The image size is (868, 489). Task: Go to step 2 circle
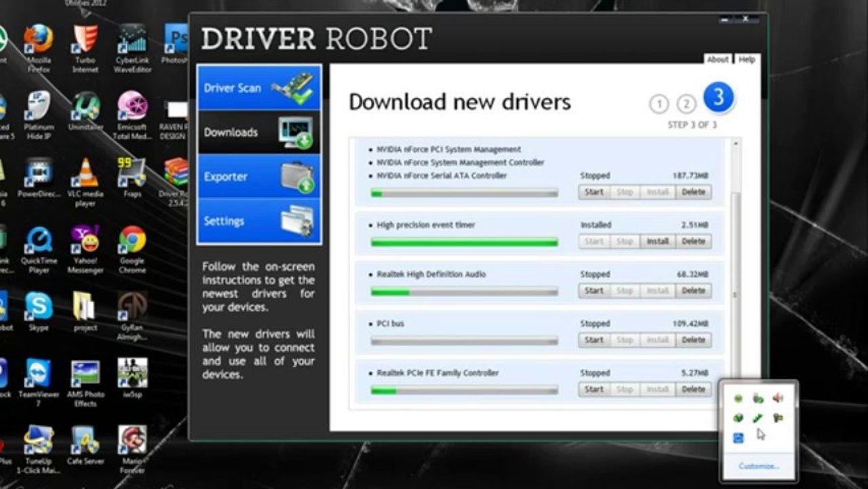[686, 104]
